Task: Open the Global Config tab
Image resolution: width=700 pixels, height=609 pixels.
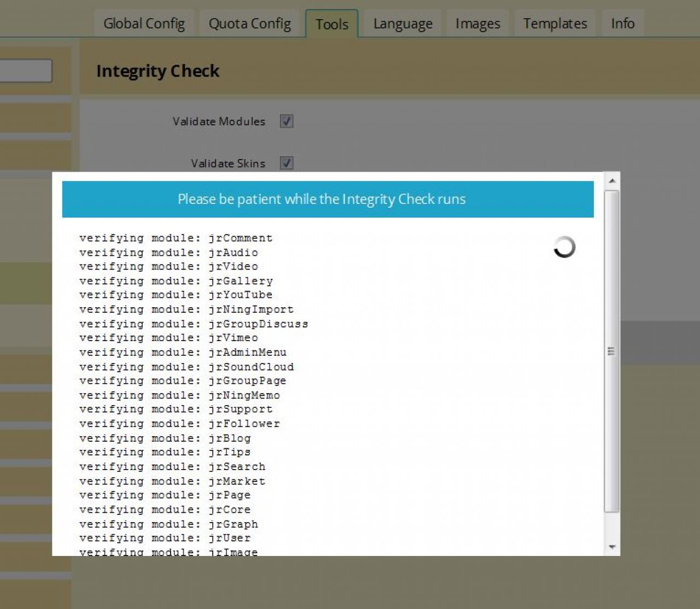Action: [x=144, y=24]
